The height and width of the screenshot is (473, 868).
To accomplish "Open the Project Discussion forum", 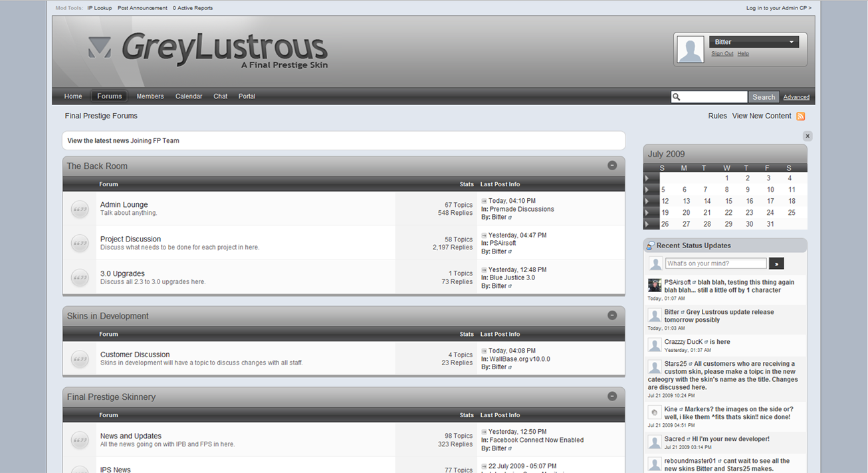I will 130,239.
